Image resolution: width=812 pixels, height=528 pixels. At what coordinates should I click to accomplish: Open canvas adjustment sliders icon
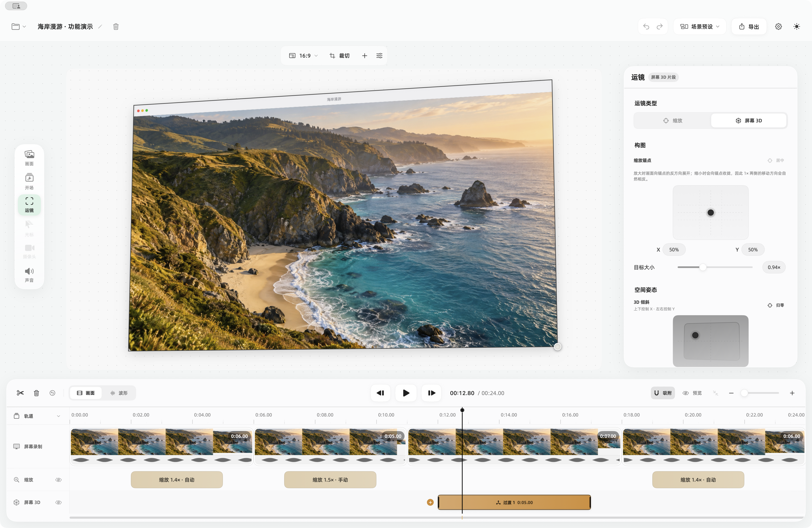[379, 56]
